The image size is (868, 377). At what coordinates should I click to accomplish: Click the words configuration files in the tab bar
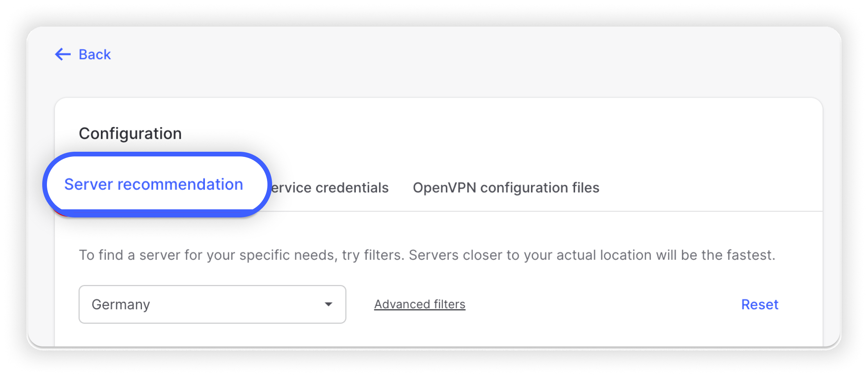(x=540, y=188)
